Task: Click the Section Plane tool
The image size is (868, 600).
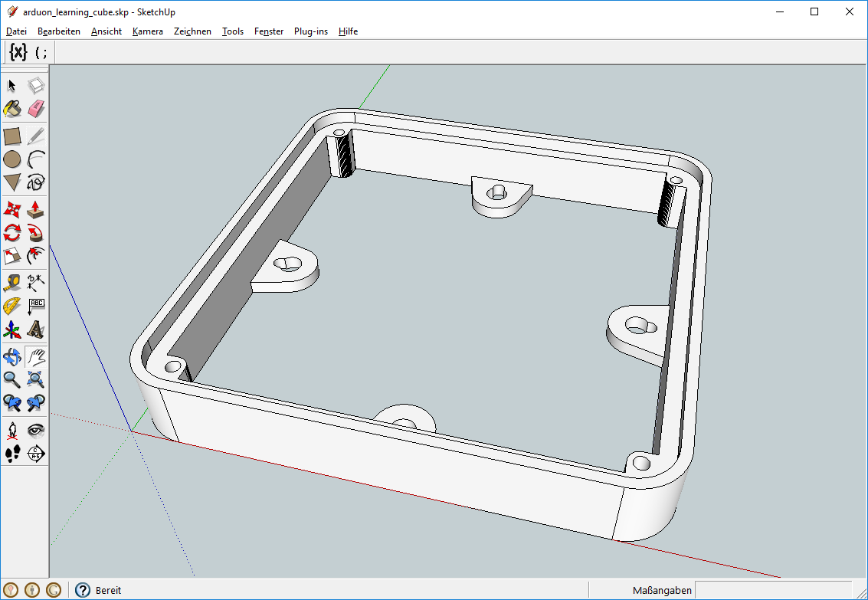Action: click(36, 454)
